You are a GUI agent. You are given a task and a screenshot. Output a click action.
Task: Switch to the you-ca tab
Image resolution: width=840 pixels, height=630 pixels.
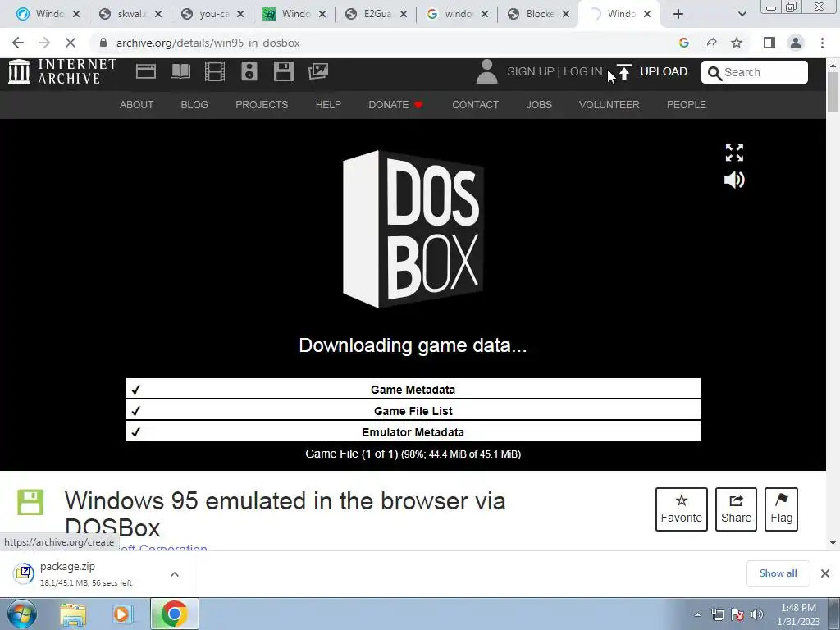click(212, 14)
